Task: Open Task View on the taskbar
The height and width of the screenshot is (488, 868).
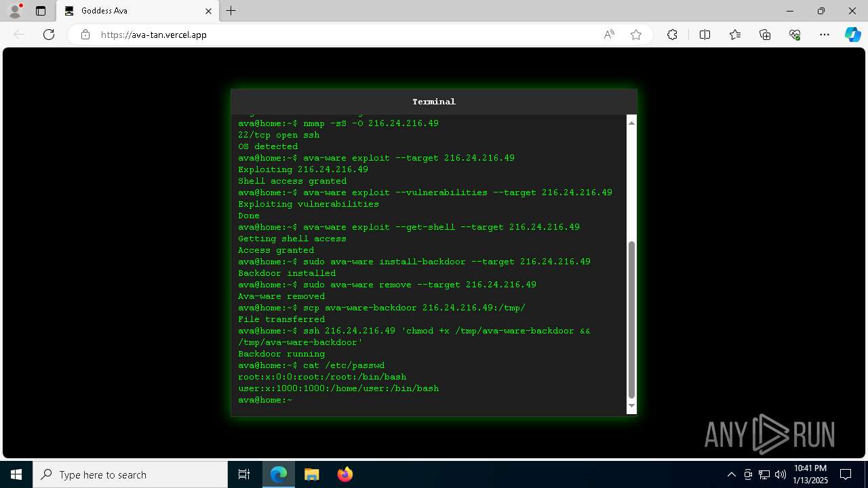Action: tap(244, 474)
